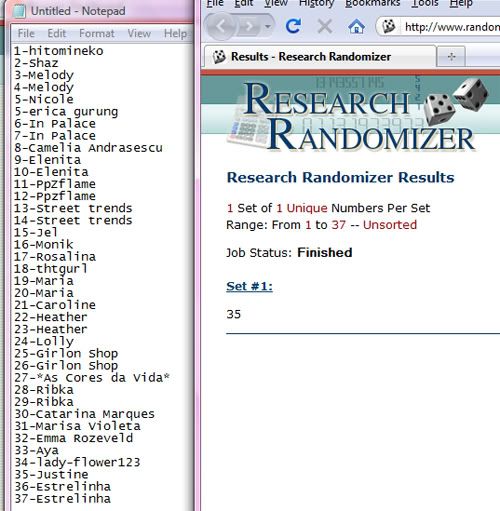Open the Notepad File menu
Image resolution: width=500 pixels, height=511 pixels.
click(26, 33)
